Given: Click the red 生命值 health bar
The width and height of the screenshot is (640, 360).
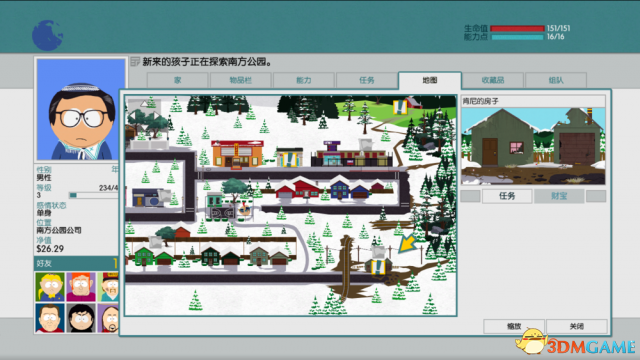Looking at the screenshot, I should point(517,29).
